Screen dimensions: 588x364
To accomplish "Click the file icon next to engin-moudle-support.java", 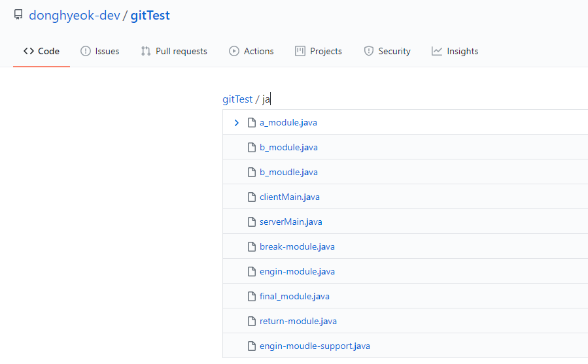I will coord(252,346).
